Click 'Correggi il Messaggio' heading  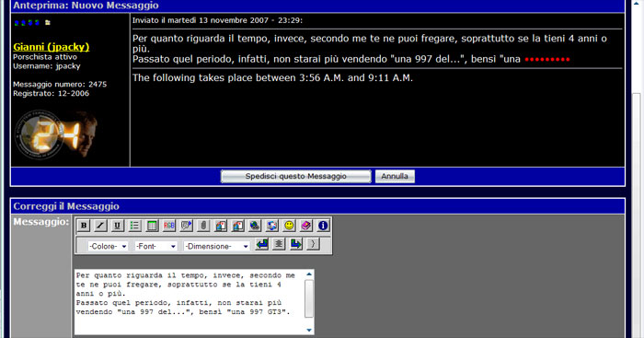(x=66, y=206)
